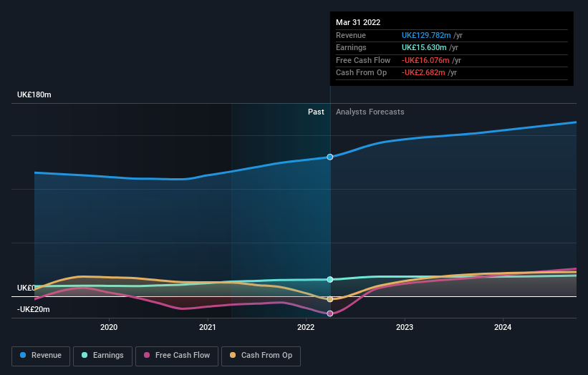Toggle the Revenue legend button
Image resolution: width=588 pixels, height=375 pixels.
pos(41,356)
